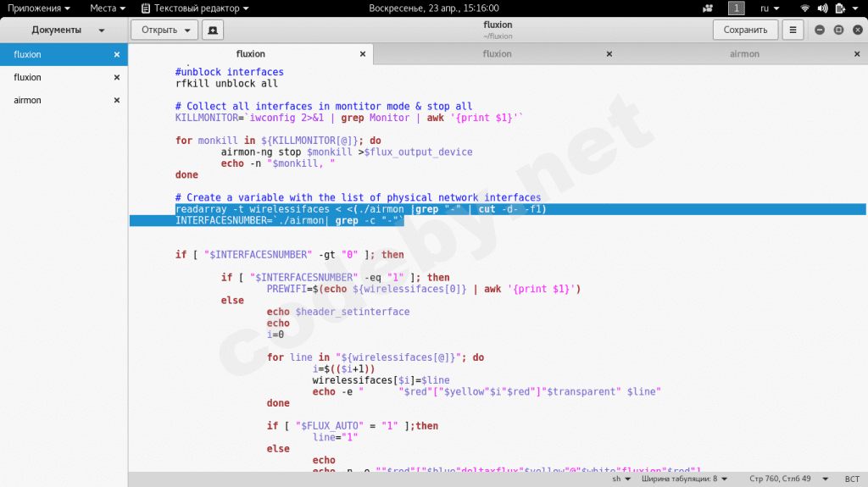The image size is (868, 487).
Task: Open the Ширина табуляции dropdown
Action: point(687,479)
